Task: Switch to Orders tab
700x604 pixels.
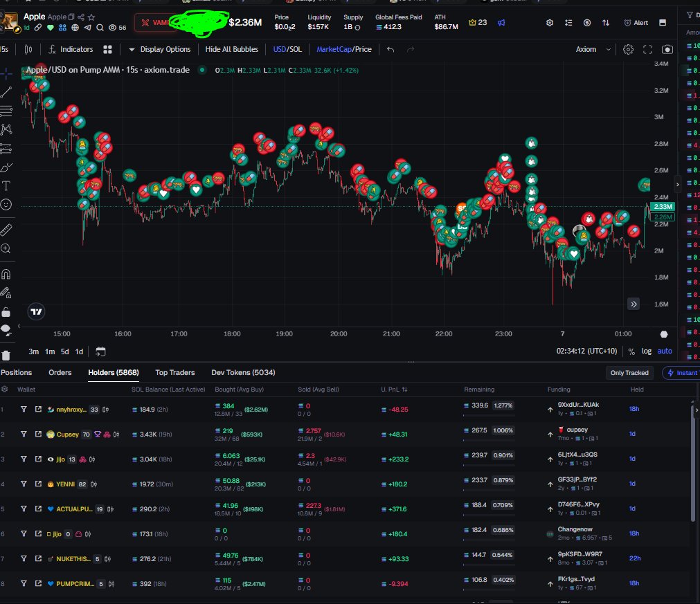Action: click(x=60, y=372)
